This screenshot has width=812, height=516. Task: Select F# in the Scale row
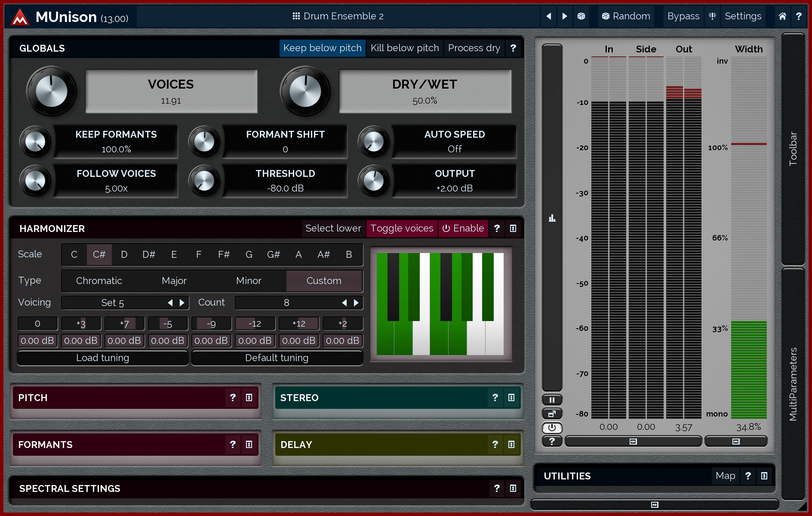click(224, 255)
